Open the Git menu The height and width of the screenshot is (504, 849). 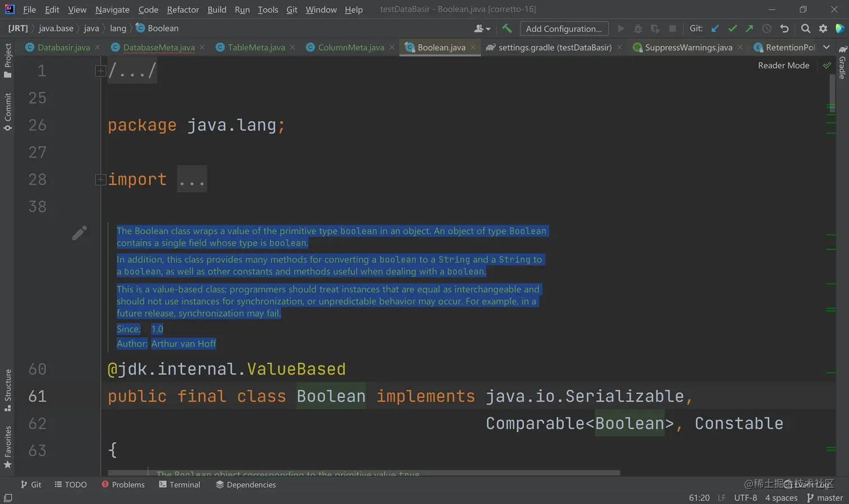292,10
